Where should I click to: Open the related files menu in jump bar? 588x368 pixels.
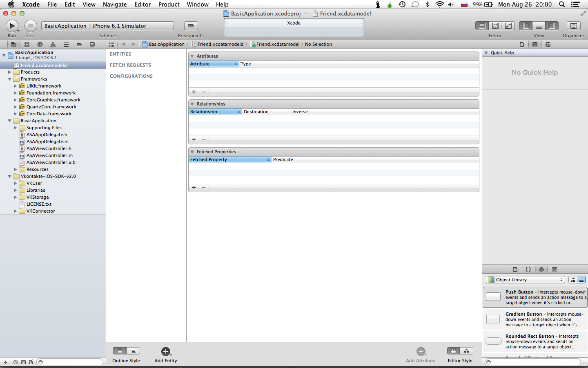tap(111, 44)
